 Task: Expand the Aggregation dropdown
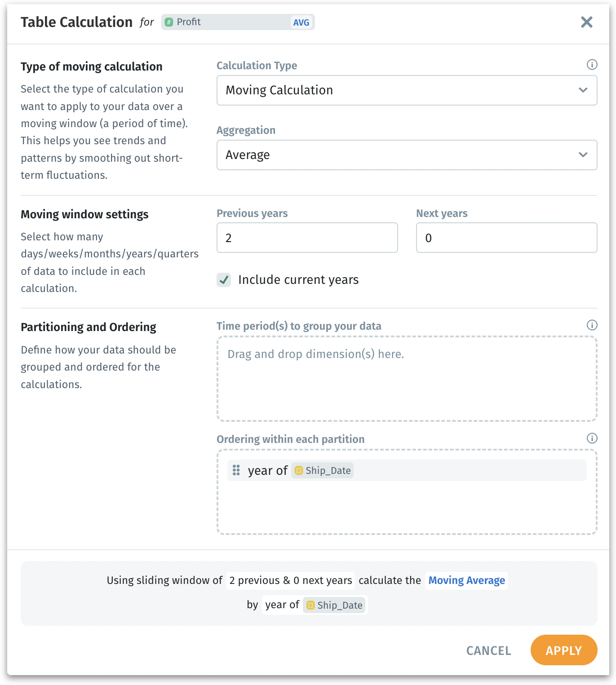(407, 155)
